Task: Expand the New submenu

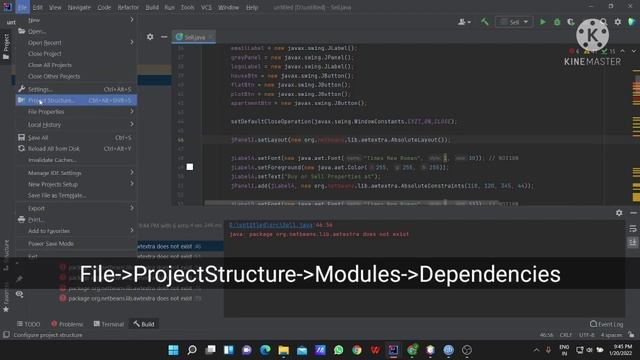Action: coord(76,20)
